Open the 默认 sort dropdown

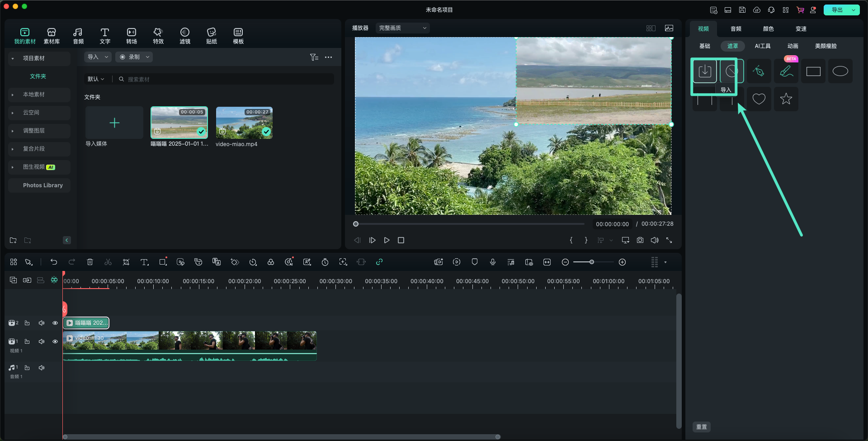coord(96,79)
